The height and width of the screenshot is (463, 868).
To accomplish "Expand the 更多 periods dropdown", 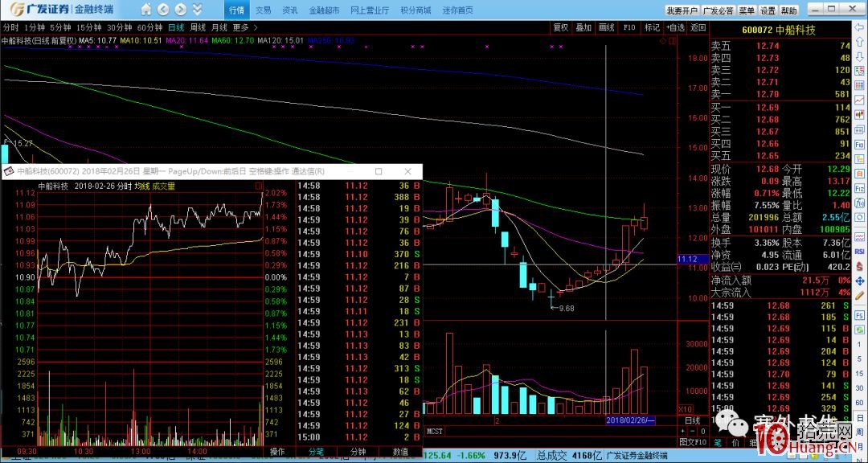I will point(244,27).
